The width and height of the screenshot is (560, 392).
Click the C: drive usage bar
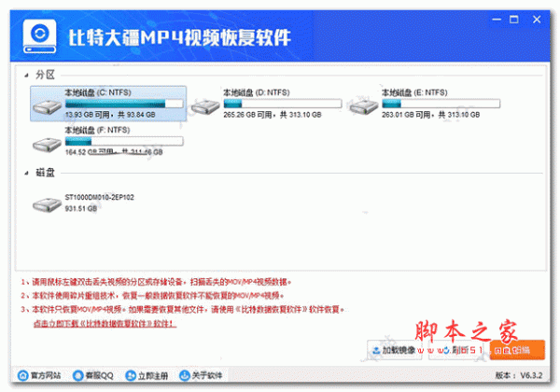(124, 104)
